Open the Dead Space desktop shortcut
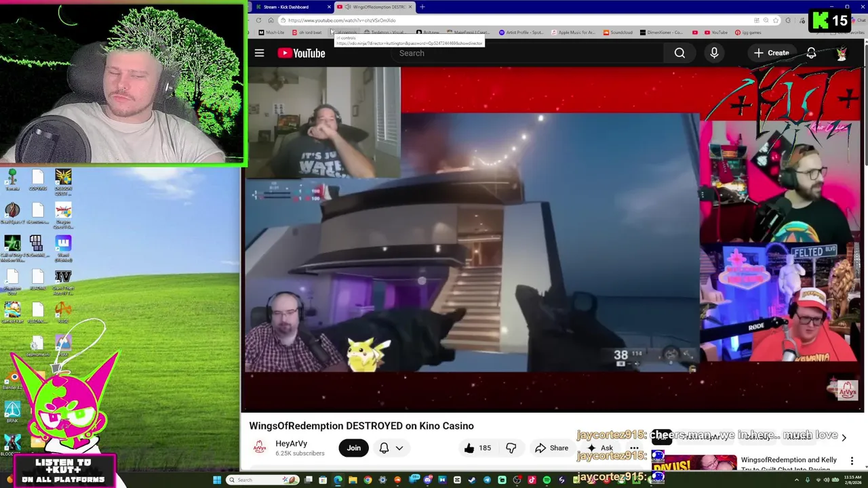The image size is (868, 488). (12, 213)
